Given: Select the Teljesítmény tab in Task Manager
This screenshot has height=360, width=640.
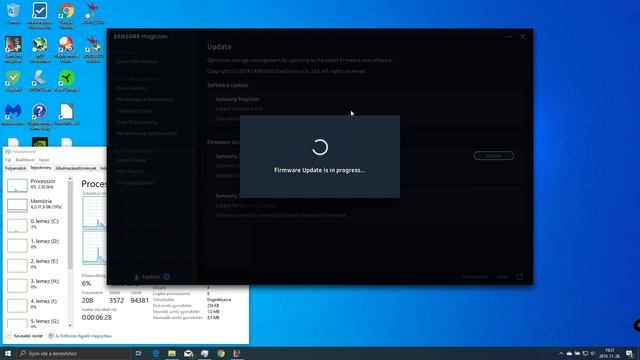Looking at the screenshot, I should [41, 168].
